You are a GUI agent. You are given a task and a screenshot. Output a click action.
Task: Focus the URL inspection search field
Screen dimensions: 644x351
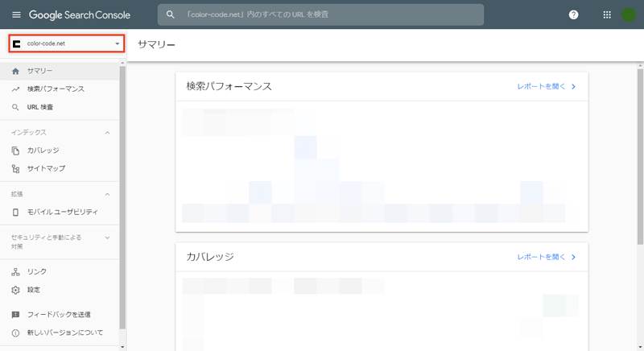coord(320,14)
